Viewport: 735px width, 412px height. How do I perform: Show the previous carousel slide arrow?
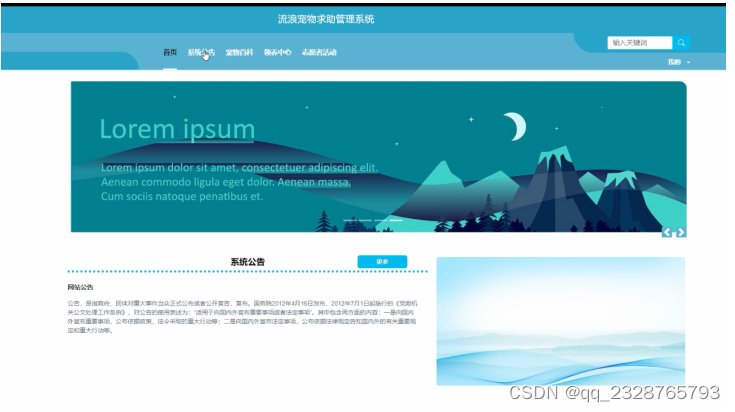(x=667, y=232)
